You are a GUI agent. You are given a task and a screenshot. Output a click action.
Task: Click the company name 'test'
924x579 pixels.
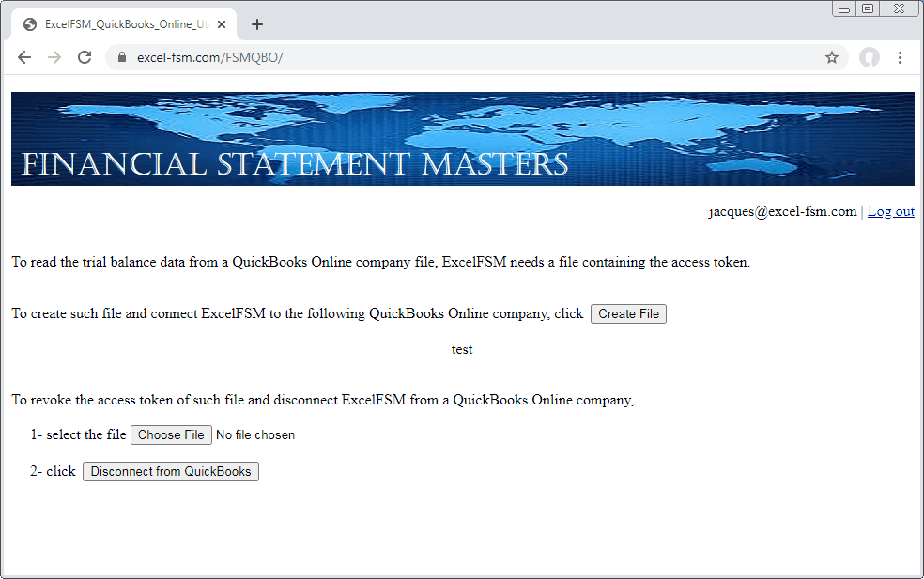[462, 349]
